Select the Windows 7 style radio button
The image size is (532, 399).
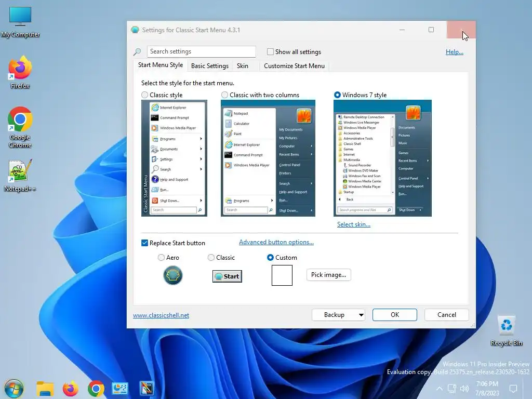(x=337, y=95)
